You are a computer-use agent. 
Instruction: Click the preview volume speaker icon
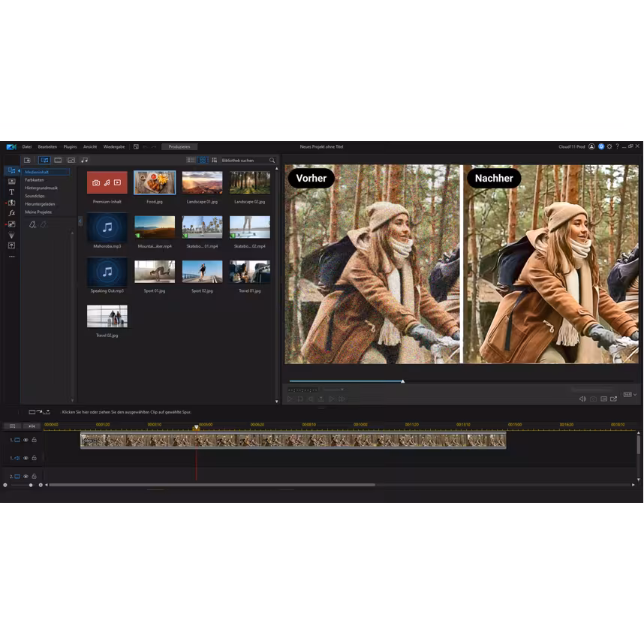[x=582, y=399]
